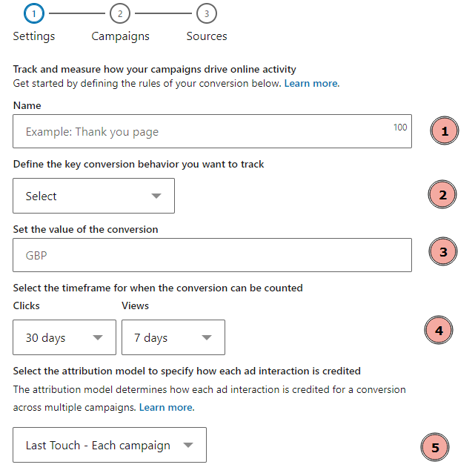Expand the Clicks 30 days dropdown

[64, 337]
